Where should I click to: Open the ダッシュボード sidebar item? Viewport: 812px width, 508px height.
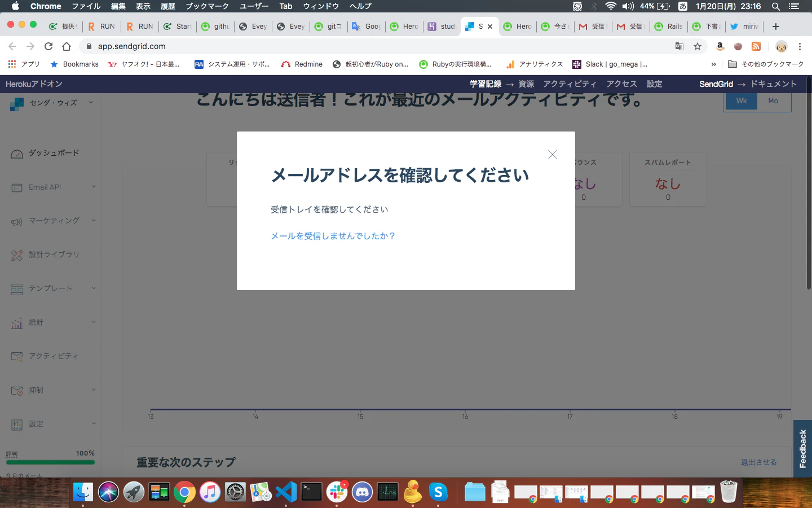pos(54,153)
